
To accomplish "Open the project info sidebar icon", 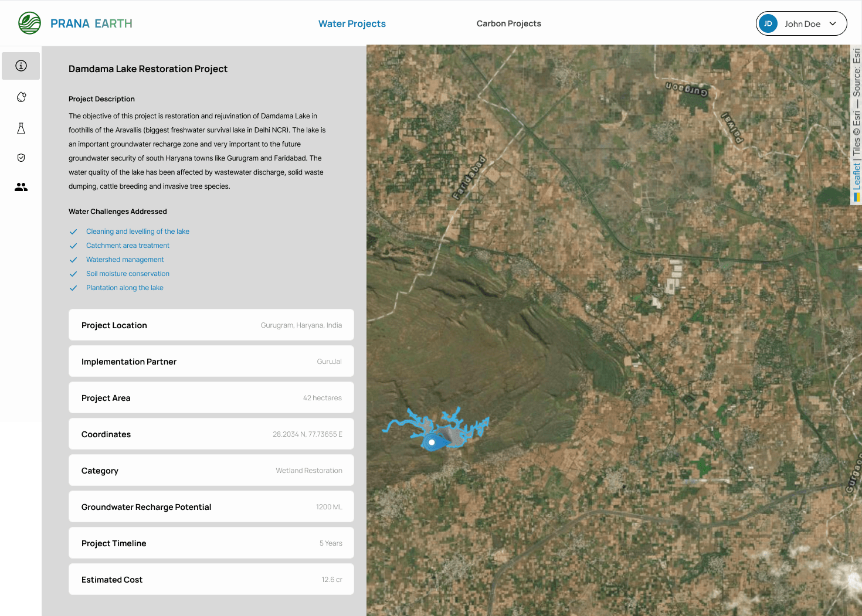I will pos(21,66).
